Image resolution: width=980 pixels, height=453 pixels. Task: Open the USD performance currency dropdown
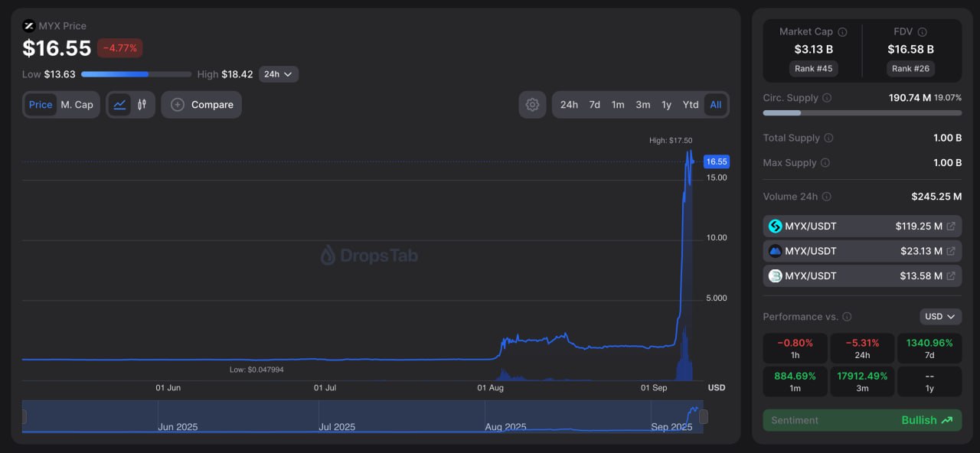pos(941,317)
